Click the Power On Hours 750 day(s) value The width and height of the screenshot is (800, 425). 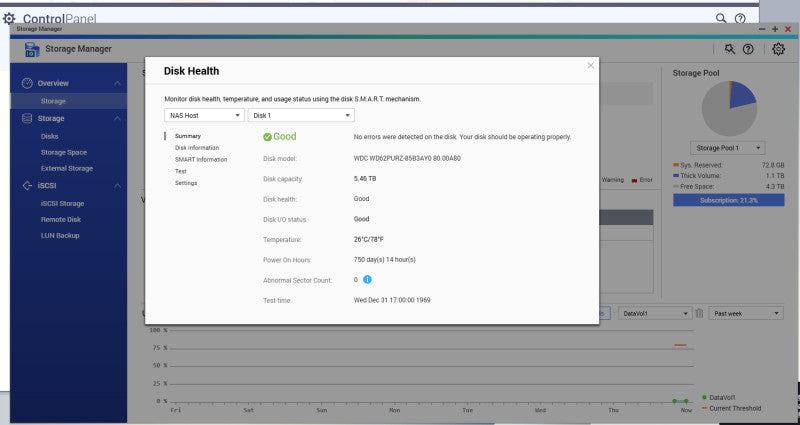pyautogui.click(x=385, y=260)
